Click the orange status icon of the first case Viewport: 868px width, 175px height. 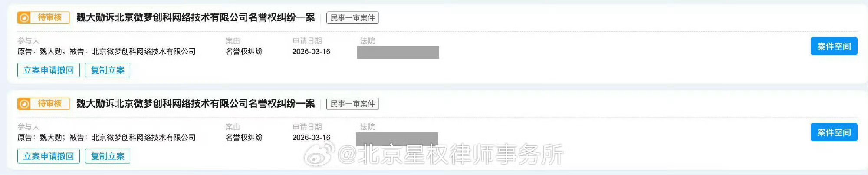(24, 18)
